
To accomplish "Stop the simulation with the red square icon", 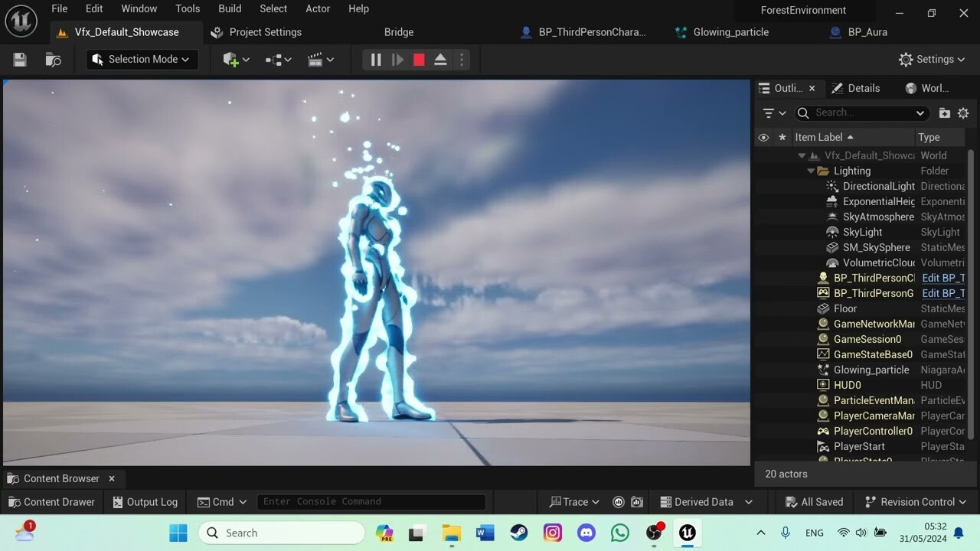I will pos(419,59).
